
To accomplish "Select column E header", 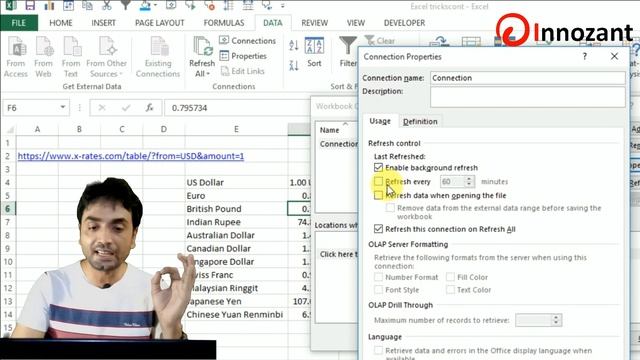I will point(236,129).
